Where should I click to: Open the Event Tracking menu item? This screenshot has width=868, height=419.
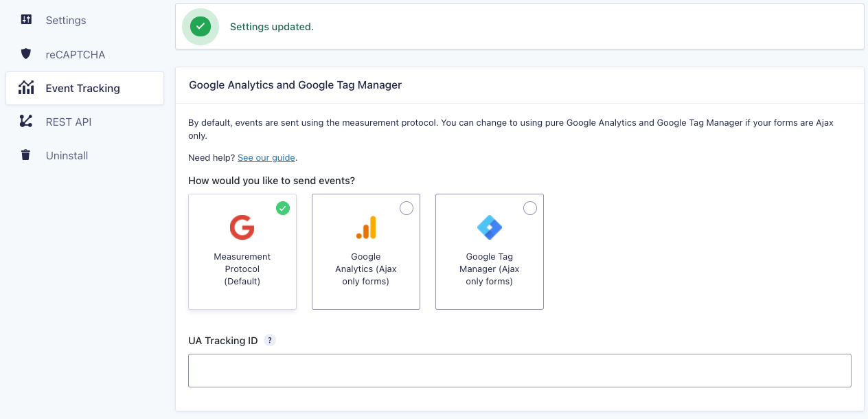(x=84, y=88)
